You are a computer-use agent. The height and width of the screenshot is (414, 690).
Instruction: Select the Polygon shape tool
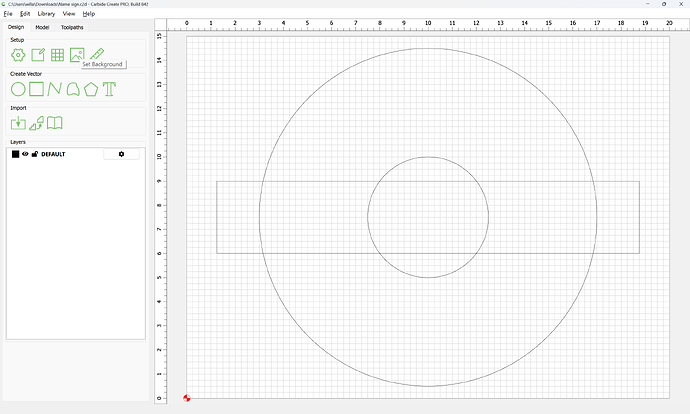(x=91, y=89)
